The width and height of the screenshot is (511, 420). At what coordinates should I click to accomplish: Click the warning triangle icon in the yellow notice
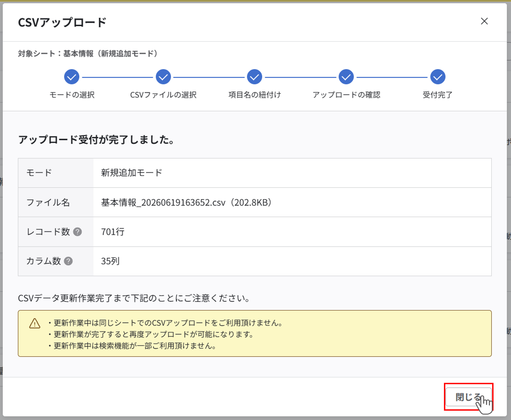click(35, 323)
